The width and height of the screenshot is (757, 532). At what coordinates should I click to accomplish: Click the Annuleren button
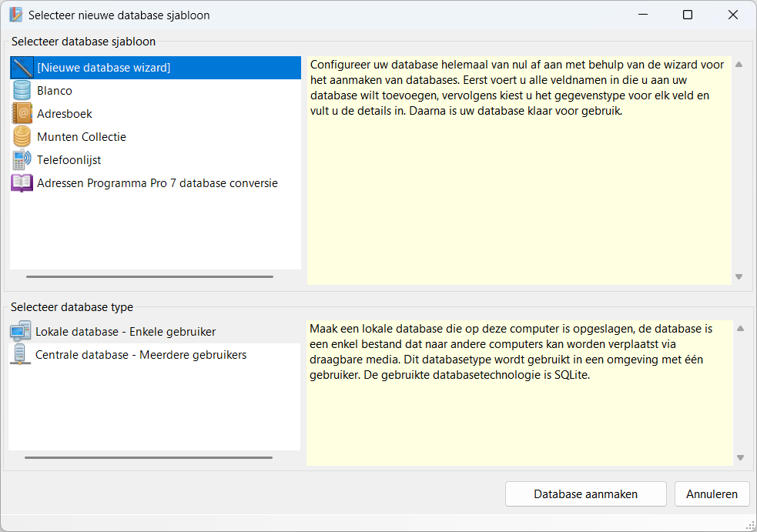[712, 494]
